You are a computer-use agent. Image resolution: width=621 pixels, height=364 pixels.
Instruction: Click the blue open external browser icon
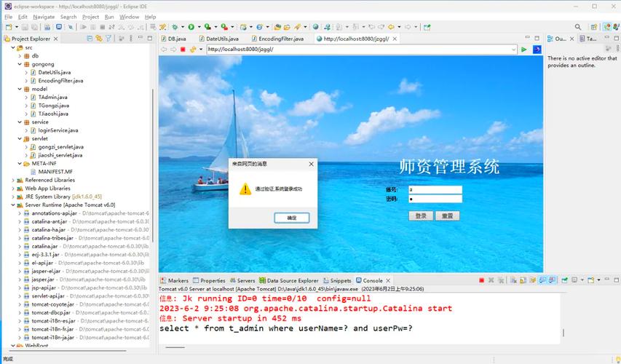[537, 50]
